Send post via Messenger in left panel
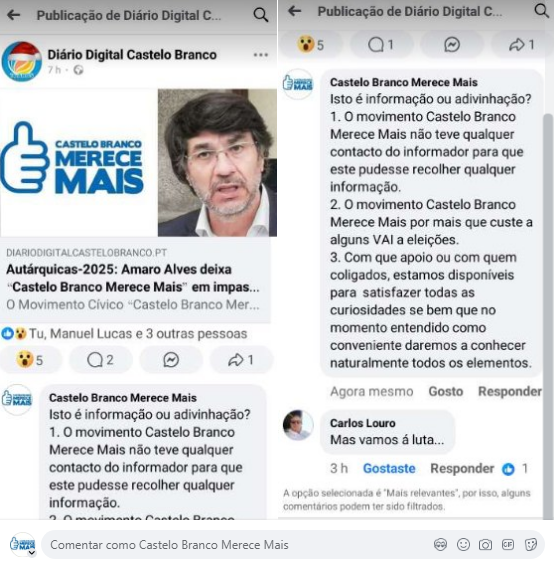Viewport: 554px width, 561px height. [171, 360]
